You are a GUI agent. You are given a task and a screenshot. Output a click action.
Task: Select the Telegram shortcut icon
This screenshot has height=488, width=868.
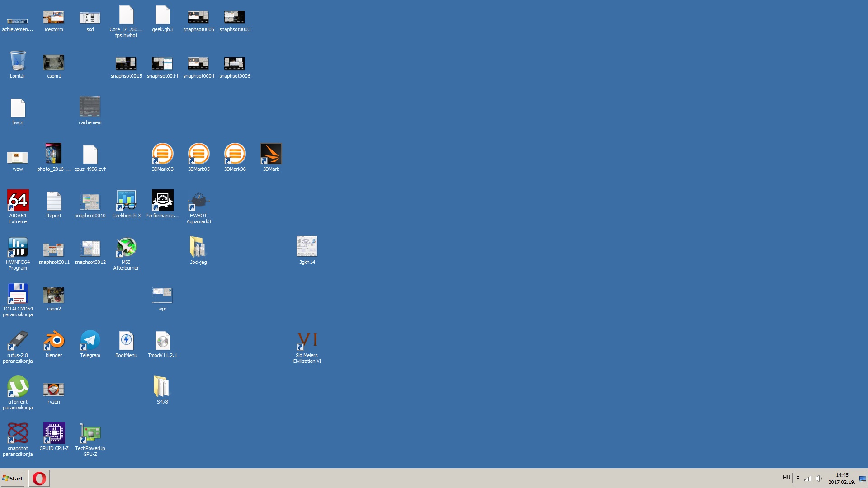point(90,340)
